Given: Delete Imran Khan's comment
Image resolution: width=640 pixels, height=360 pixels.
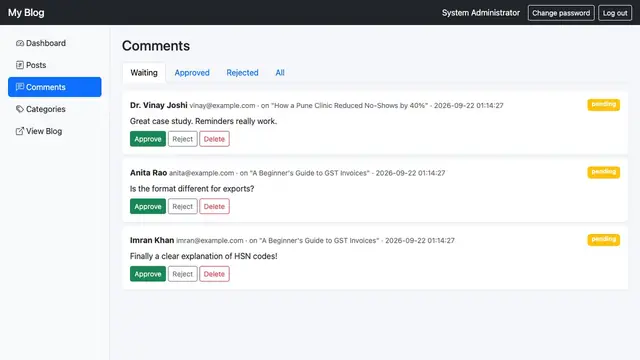Looking at the screenshot, I should pyautogui.click(x=214, y=274).
